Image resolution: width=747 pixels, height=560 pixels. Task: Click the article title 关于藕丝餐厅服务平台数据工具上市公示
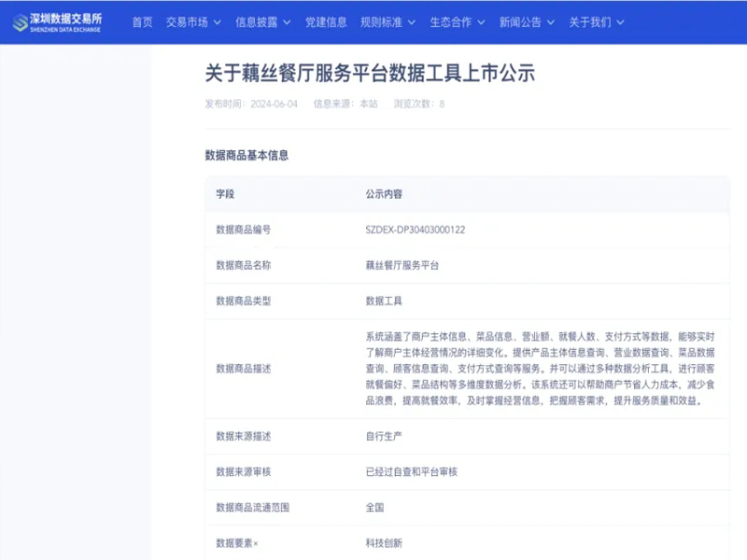click(370, 74)
